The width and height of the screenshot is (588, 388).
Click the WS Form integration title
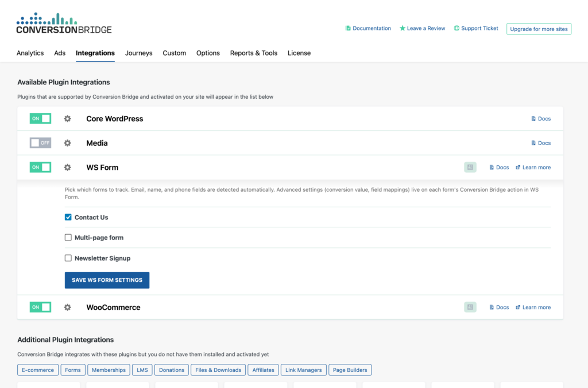(x=102, y=168)
